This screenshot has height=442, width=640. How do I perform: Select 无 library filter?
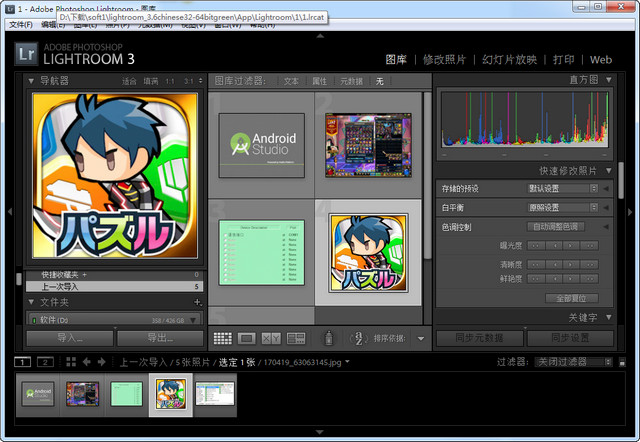point(380,81)
